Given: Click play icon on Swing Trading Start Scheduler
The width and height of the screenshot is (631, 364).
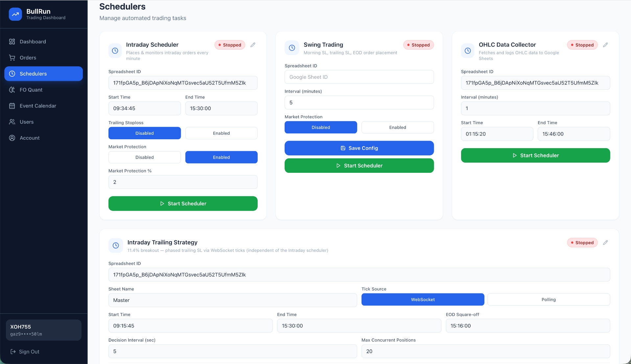Looking at the screenshot, I should click(338, 166).
